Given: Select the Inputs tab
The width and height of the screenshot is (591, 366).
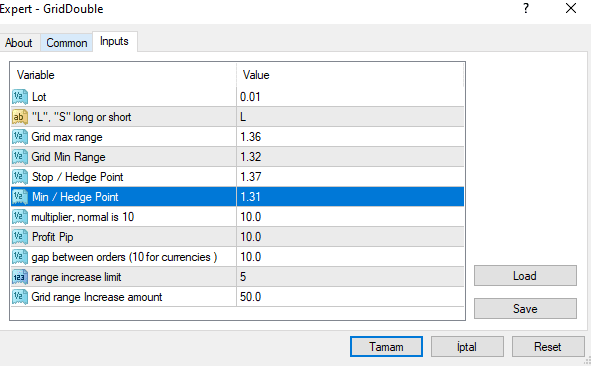Looking at the screenshot, I should pyautogui.click(x=114, y=41).
